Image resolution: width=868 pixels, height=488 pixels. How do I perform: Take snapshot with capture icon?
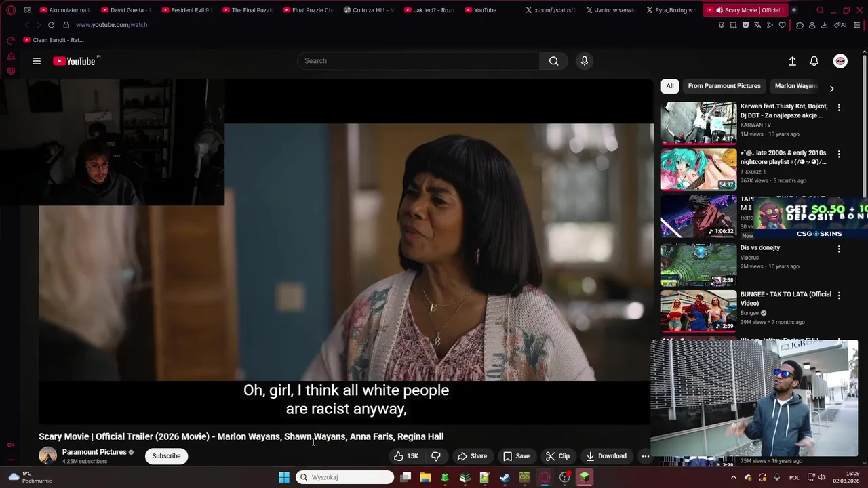733,25
